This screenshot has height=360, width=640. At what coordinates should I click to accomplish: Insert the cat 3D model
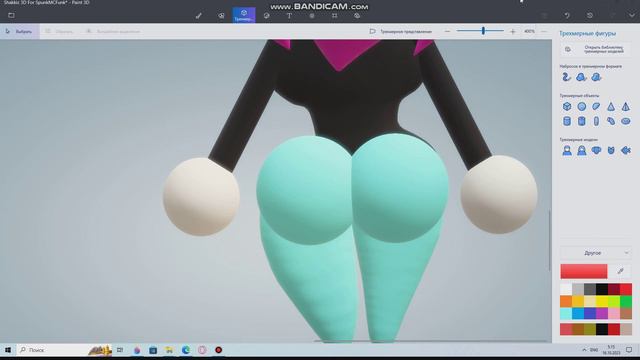tap(611, 151)
